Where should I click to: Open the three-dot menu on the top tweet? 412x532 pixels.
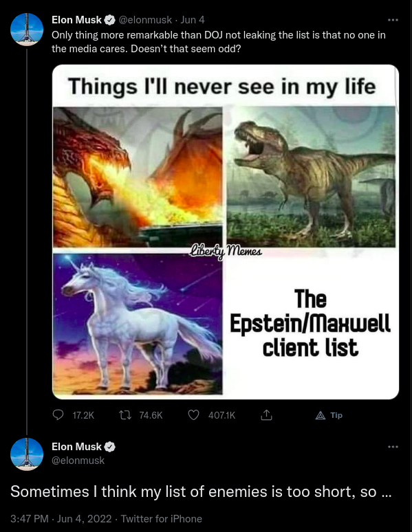click(x=393, y=20)
